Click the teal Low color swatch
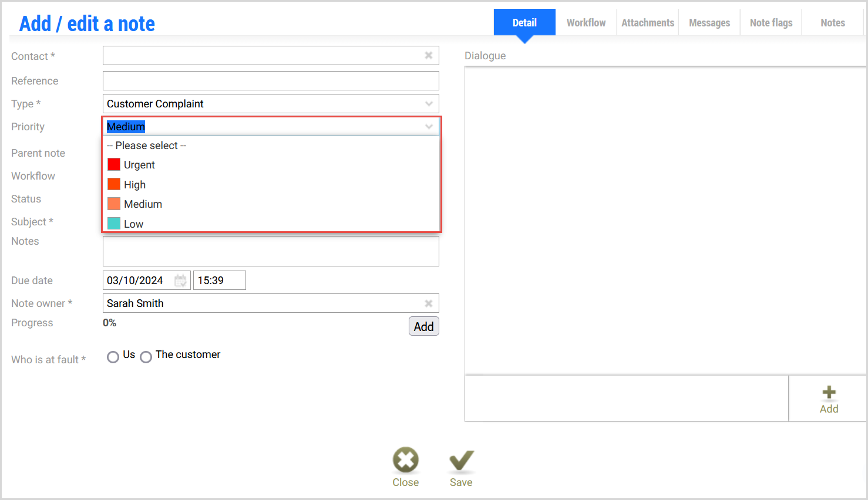The height and width of the screenshot is (500, 868). click(114, 224)
